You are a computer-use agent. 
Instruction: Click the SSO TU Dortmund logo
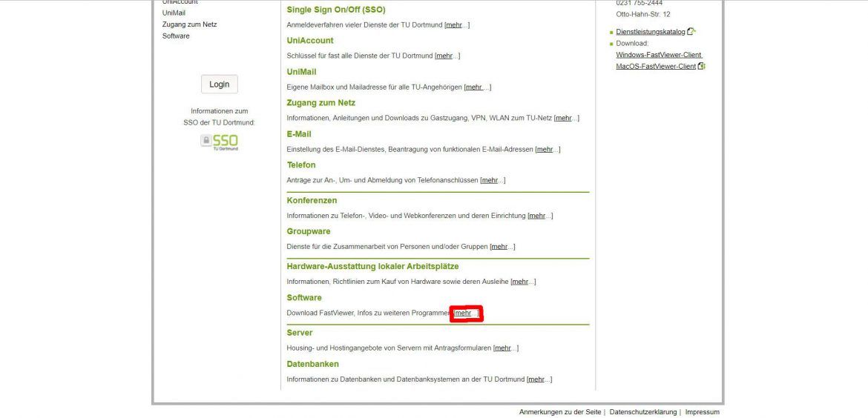(219, 142)
